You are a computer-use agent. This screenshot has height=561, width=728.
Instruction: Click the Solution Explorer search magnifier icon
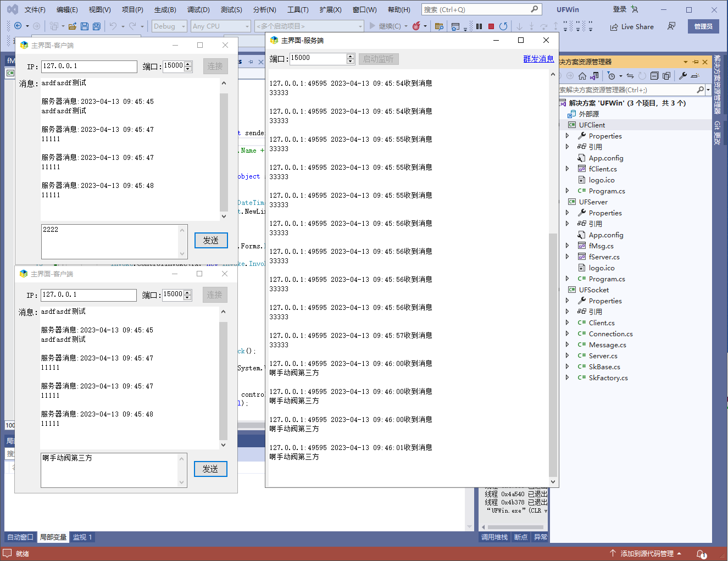[x=700, y=90]
